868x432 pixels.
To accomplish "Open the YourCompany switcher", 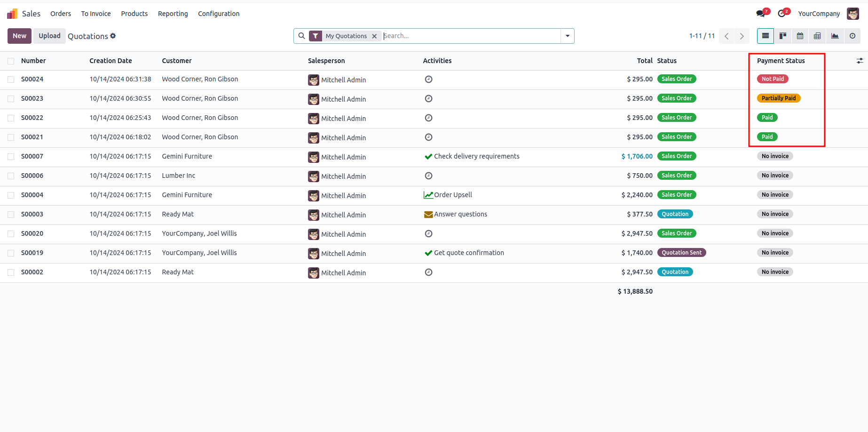I will [x=819, y=14].
